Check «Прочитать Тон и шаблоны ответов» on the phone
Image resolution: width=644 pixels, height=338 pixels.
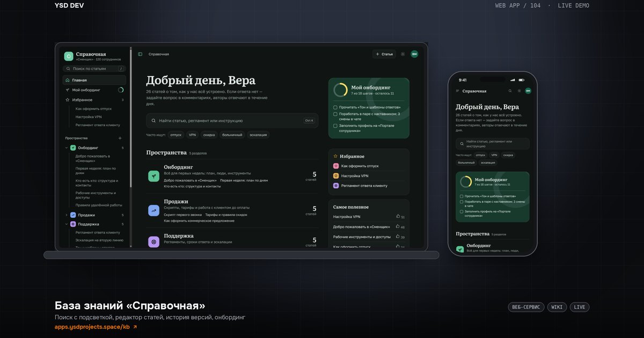pos(462,196)
